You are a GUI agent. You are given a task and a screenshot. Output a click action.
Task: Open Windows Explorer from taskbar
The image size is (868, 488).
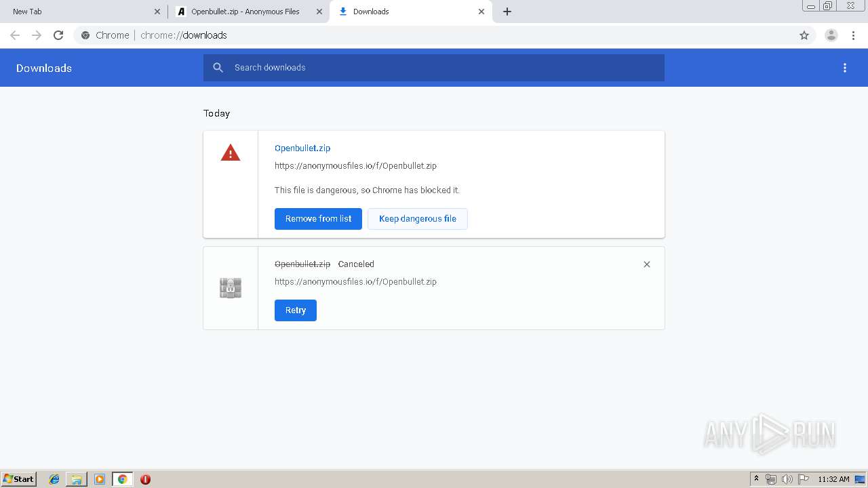77,479
